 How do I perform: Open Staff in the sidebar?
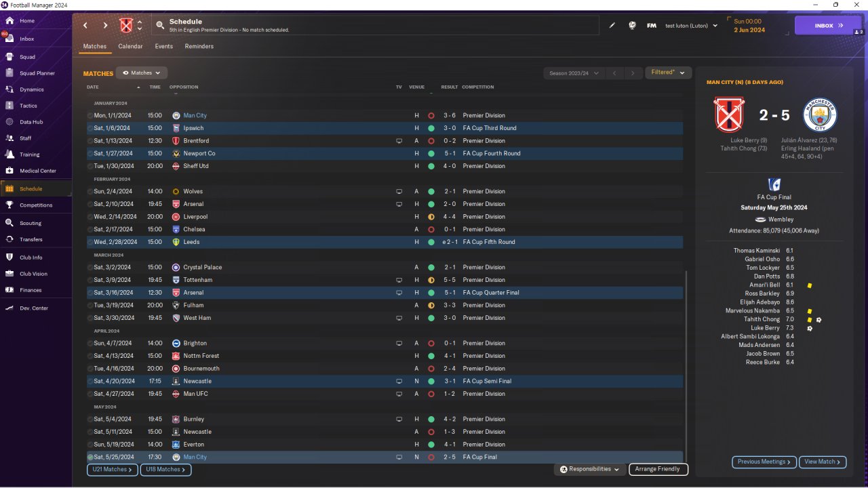coord(25,138)
